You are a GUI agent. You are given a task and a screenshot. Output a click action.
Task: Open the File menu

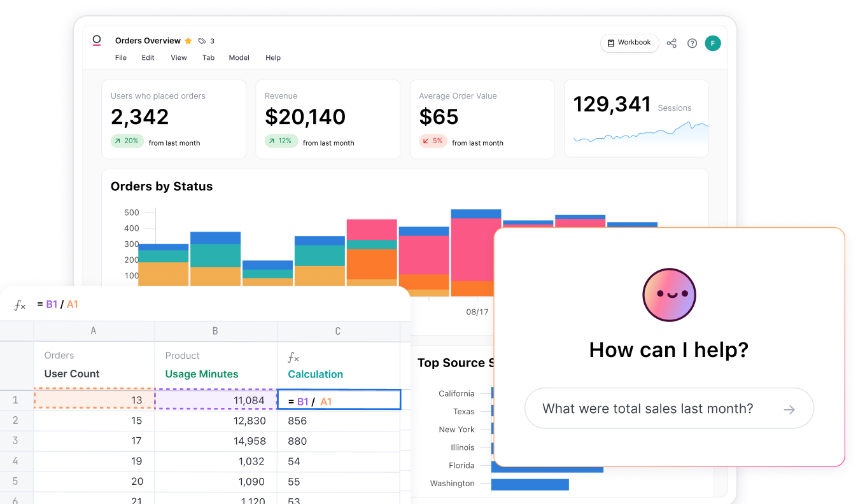[120, 57]
